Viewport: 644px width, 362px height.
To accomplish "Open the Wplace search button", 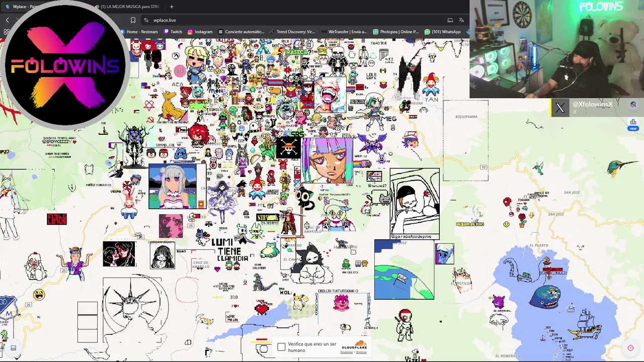I will pyautogui.click(x=633, y=105).
